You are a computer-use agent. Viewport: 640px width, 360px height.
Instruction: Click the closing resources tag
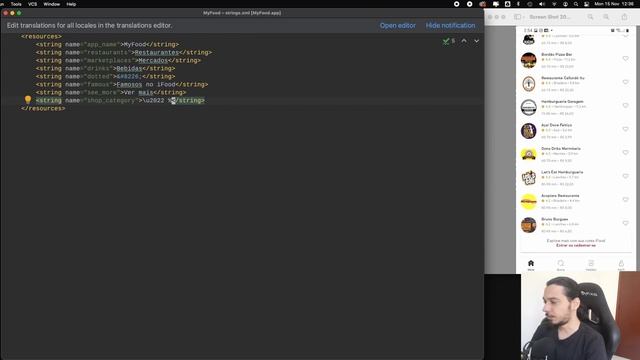[x=43, y=109]
